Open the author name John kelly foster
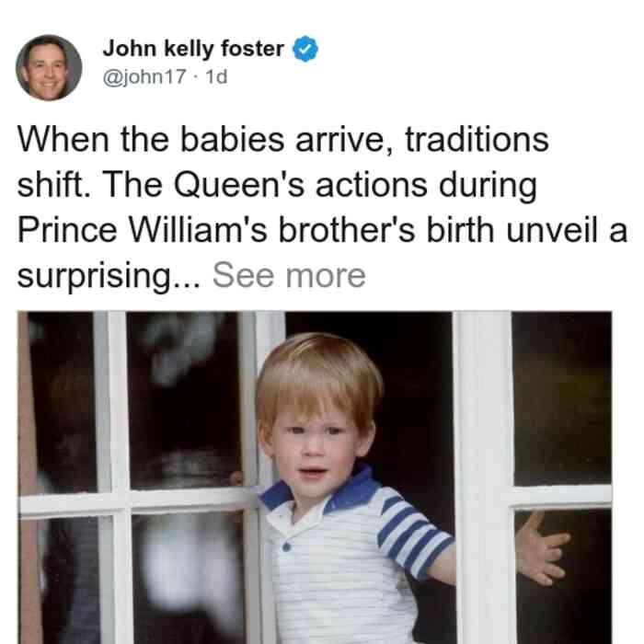644x644 pixels. click(x=193, y=49)
